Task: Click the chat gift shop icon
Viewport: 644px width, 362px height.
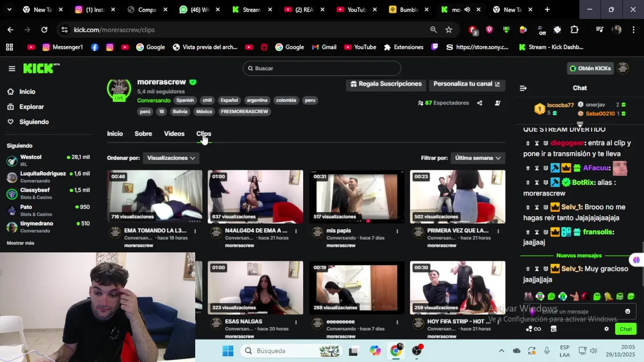Action: [553, 329]
